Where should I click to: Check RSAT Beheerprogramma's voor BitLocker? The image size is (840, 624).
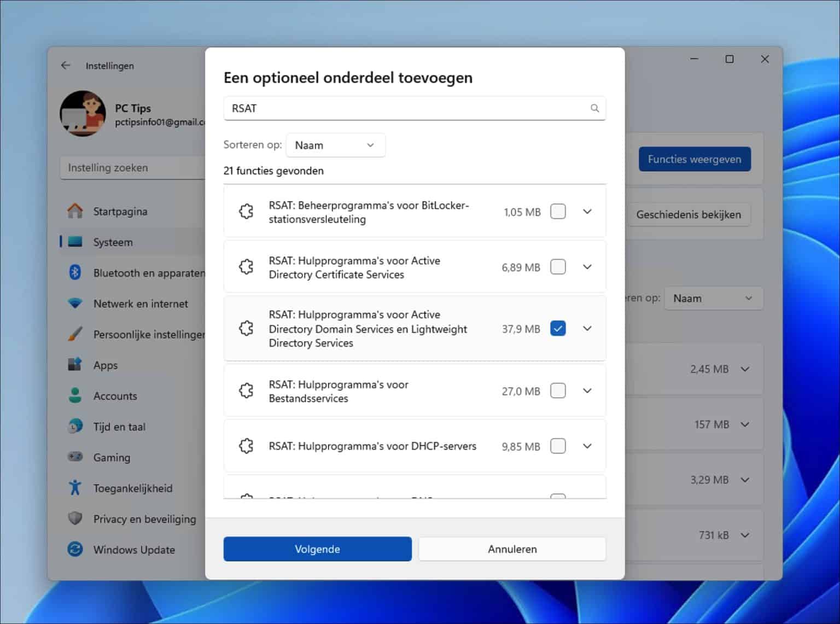558,212
